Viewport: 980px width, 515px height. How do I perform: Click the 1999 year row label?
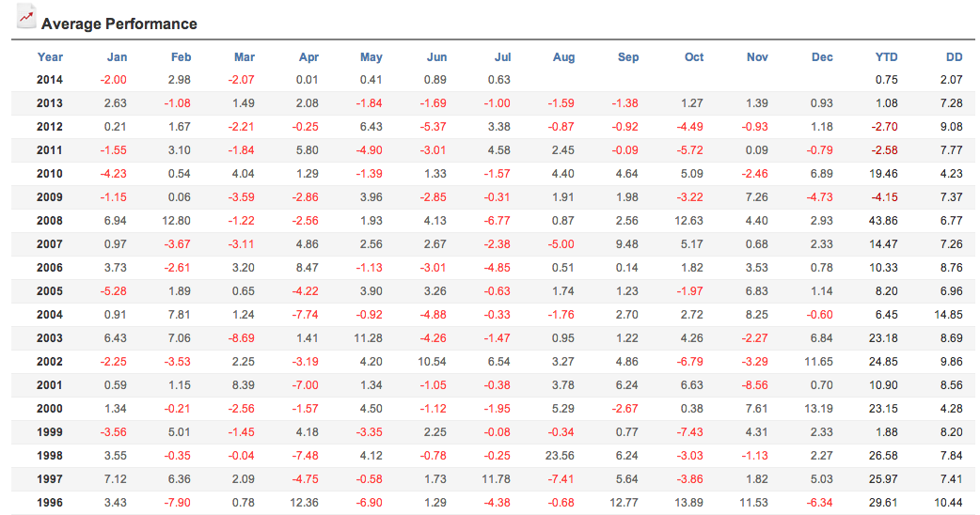pos(49,432)
